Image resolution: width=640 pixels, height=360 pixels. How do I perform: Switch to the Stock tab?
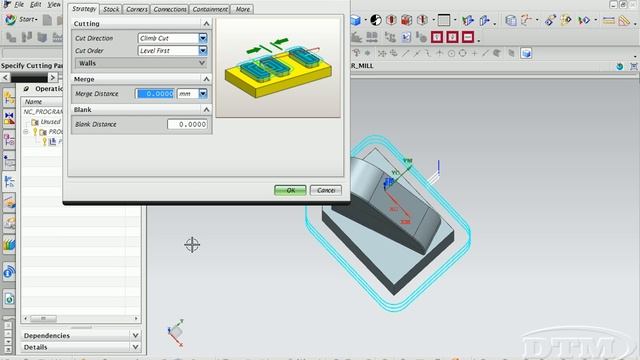tap(111, 9)
